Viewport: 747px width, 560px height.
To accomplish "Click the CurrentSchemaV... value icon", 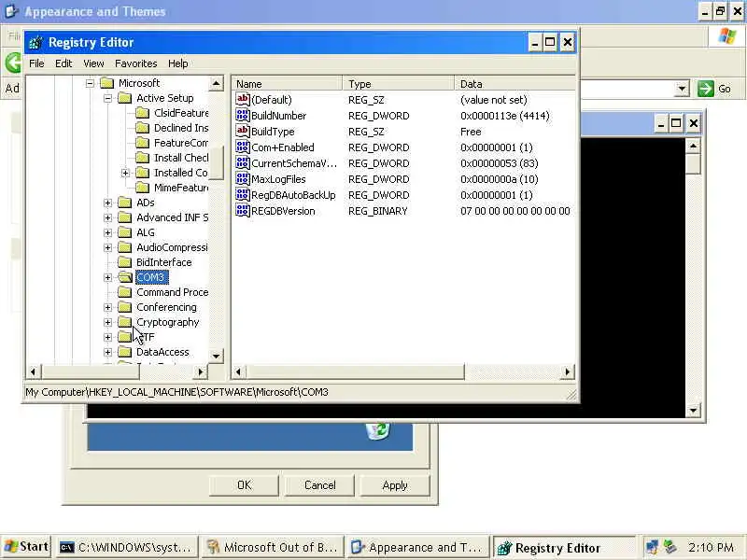I will 243,162.
